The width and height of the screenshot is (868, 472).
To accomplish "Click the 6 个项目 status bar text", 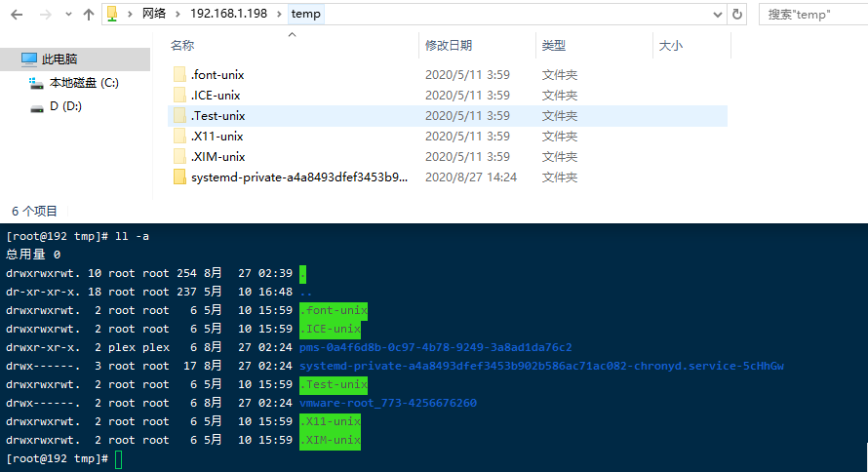I will coord(34,212).
